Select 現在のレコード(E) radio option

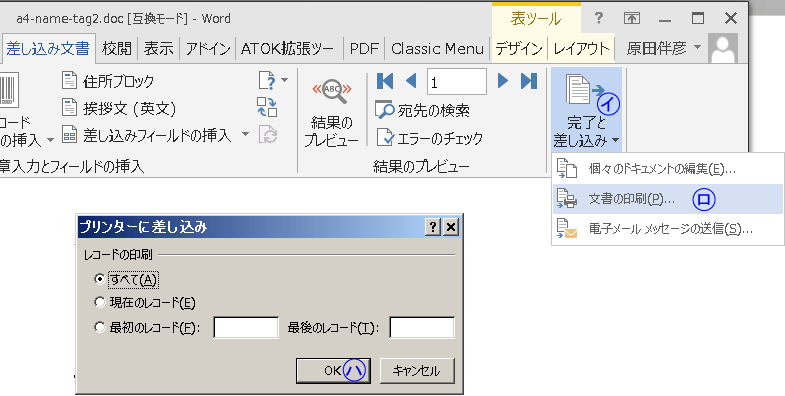(100, 302)
